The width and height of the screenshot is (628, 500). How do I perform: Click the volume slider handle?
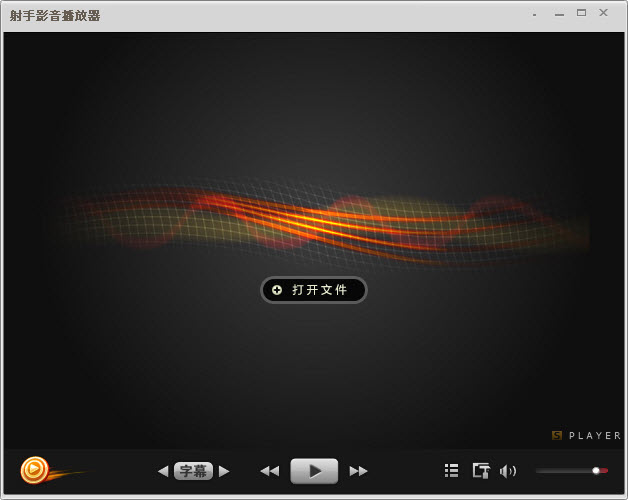coord(596,470)
